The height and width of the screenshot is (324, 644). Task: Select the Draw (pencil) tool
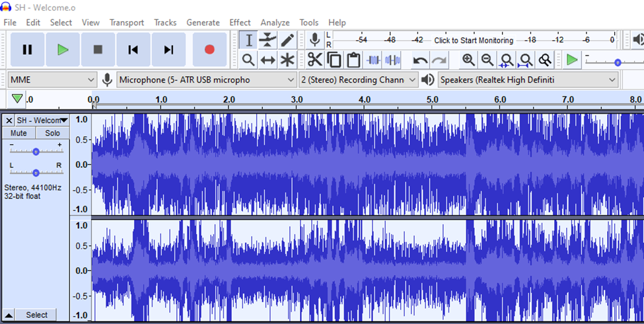pyautogui.click(x=287, y=40)
